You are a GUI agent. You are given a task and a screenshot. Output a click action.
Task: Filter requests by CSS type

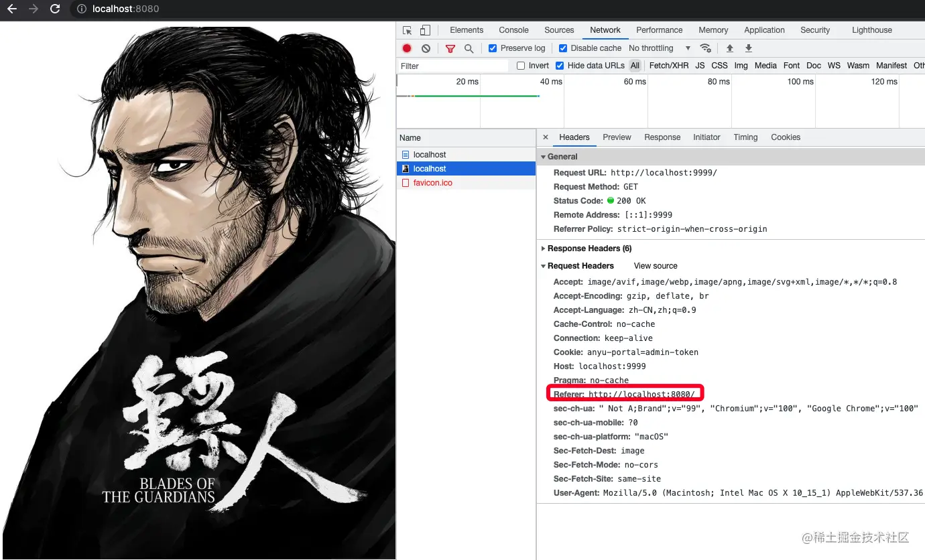point(719,66)
